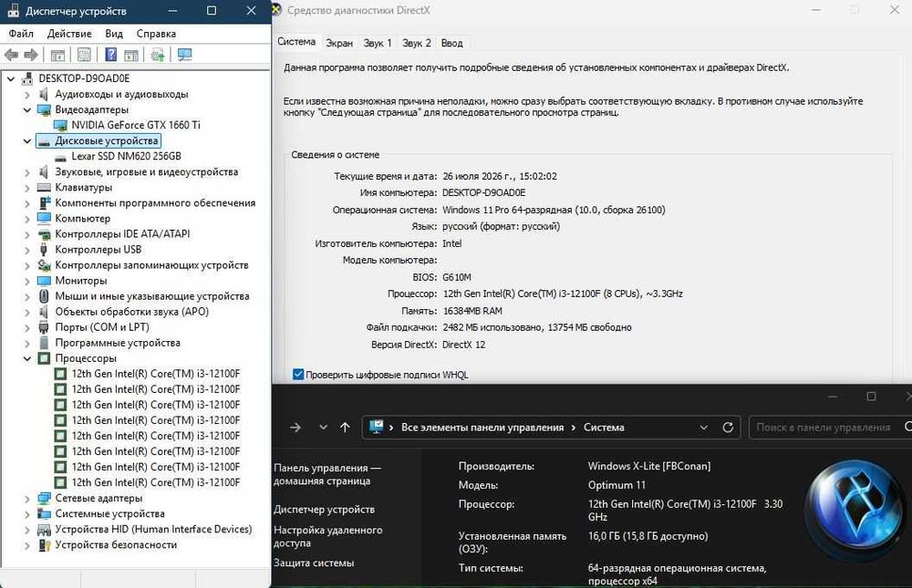Click the Объекты обработки звука (APO) icon
The width and height of the screenshot is (912, 588).
(44, 312)
